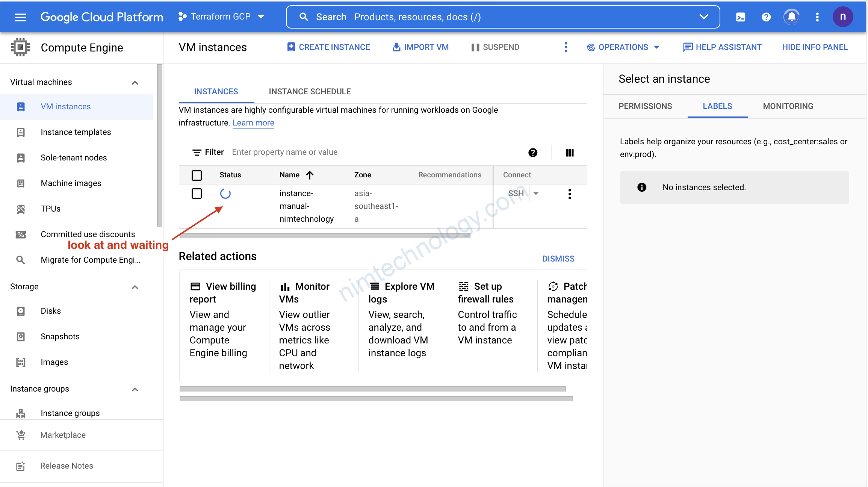The height and width of the screenshot is (487, 868).
Task: Select the Disks sidebar item
Action: [51, 311]
